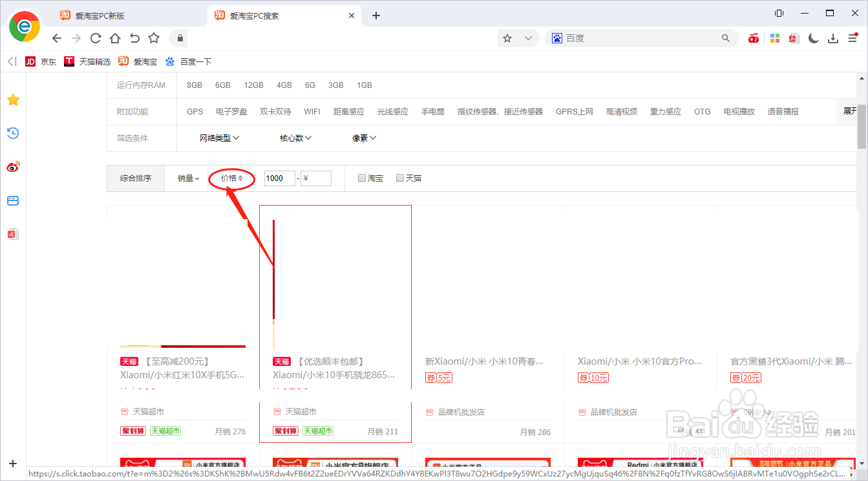Click the magnifier search icon
The height and width of the screenshot is (481, 868).
726,38
